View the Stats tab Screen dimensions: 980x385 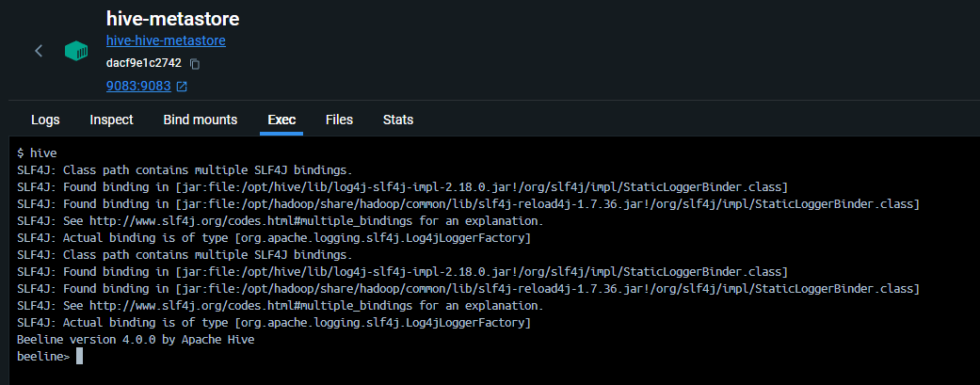click(397, 120)
